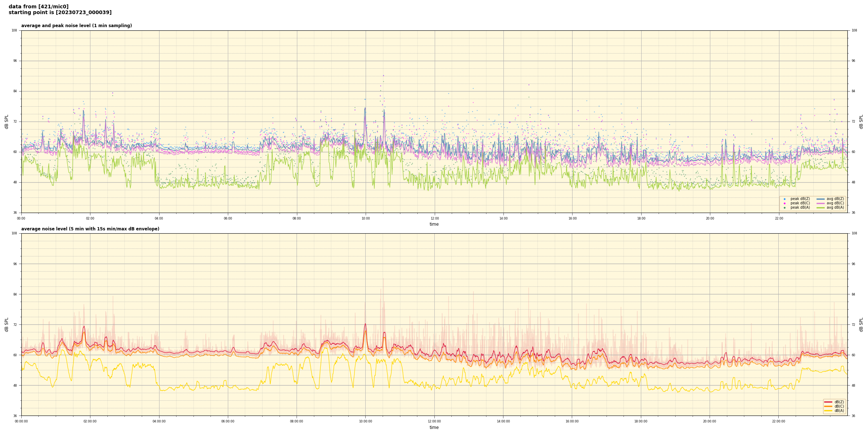This screenshot has height=434, width=868.
Task: Click the left 'dB SPL' axis label of bottom chart
Action: [x=7, y=324]
